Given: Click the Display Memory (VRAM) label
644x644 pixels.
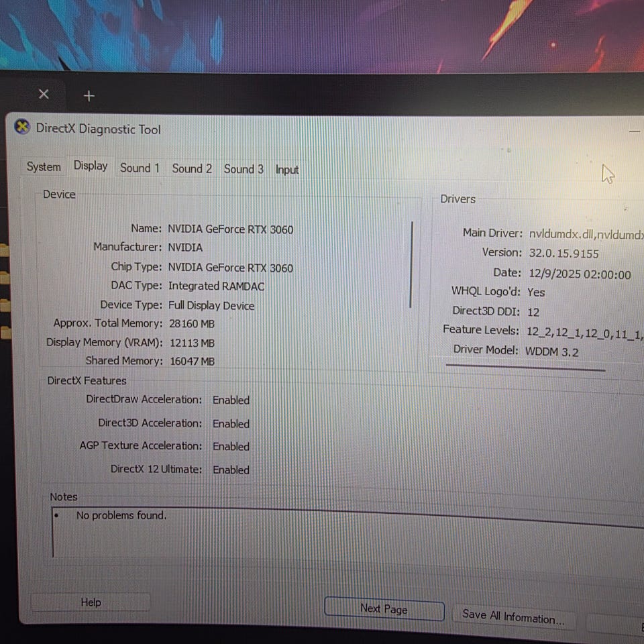Looking at the screenshot, I should coord(105,342).
